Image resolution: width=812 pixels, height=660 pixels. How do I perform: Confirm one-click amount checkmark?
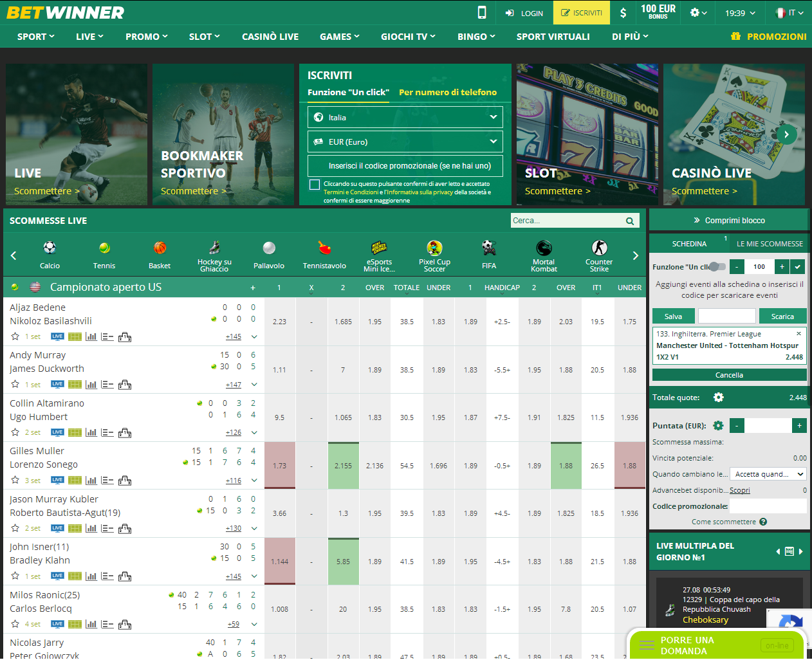tap(798, 266)
